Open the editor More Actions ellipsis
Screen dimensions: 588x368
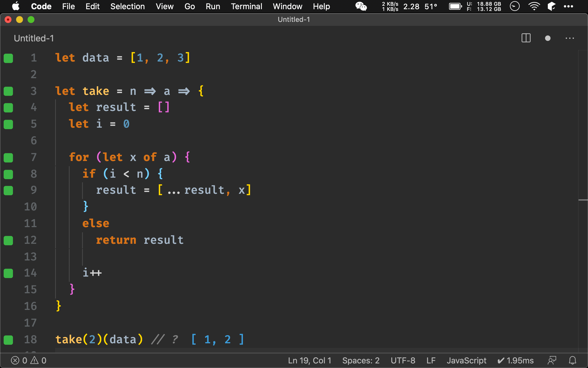pos(570,38)
